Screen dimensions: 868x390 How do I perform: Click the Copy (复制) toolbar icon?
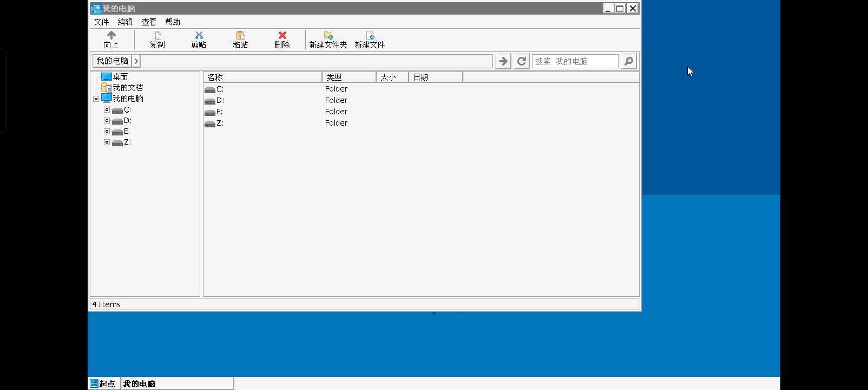coord(157,36)
